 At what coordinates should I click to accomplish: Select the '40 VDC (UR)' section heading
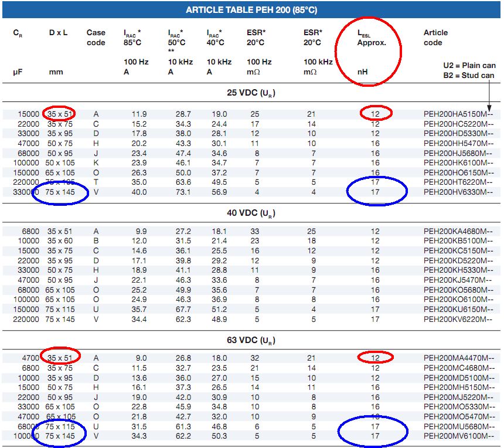click(251, 213)
